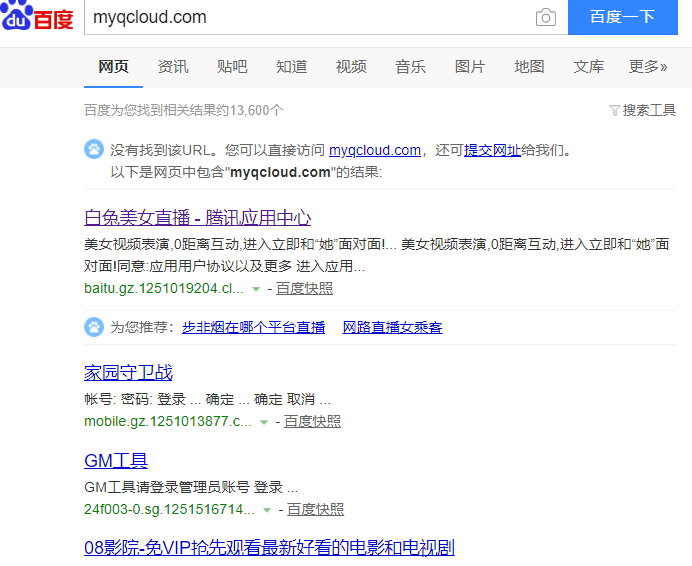The height and width of the screenshot is (566, 692).
Task: Open the 图片 tab
Action: (x=470, y=67)
